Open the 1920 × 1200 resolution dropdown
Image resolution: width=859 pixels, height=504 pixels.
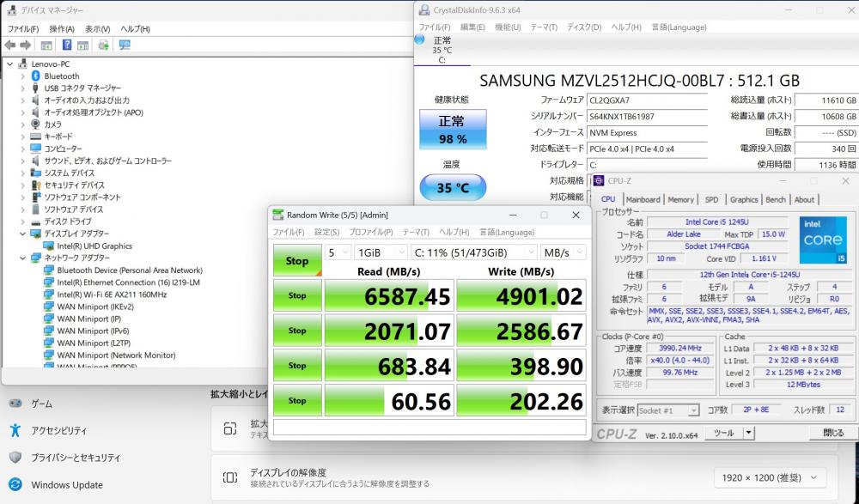click(x=770, y=477)
